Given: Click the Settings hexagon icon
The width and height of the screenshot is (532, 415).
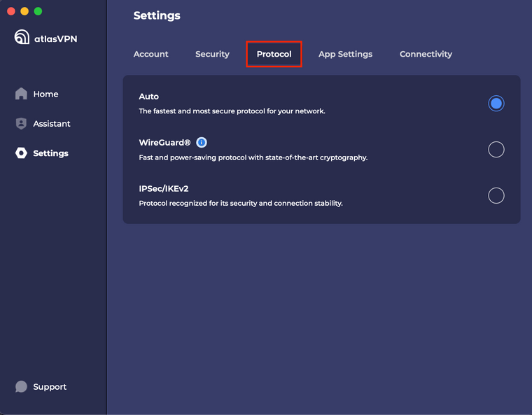Looking at the screenshot, I should pyautogui.click(x=21, y=153).
